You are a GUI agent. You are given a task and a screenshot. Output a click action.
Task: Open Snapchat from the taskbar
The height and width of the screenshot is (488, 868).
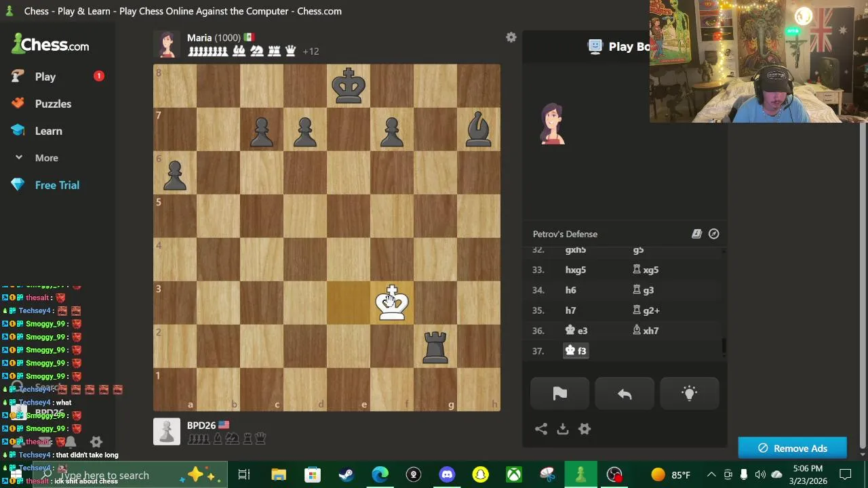point(480,475)
